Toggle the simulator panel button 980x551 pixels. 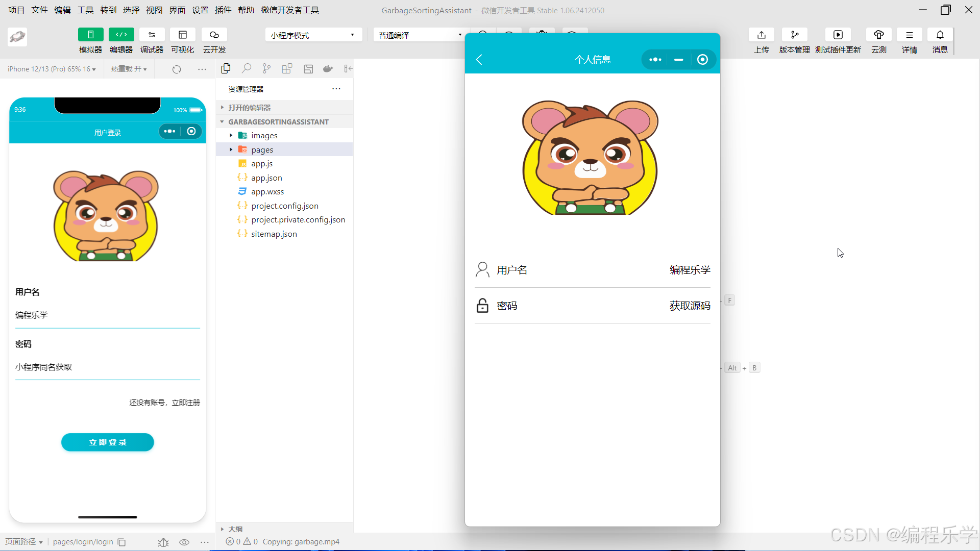pos(90,35)
